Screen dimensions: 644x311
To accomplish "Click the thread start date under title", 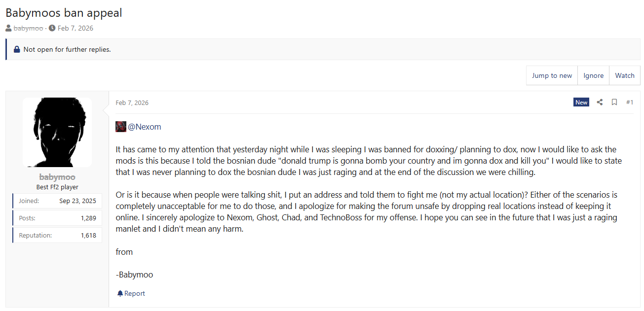I will click(76, 28).
